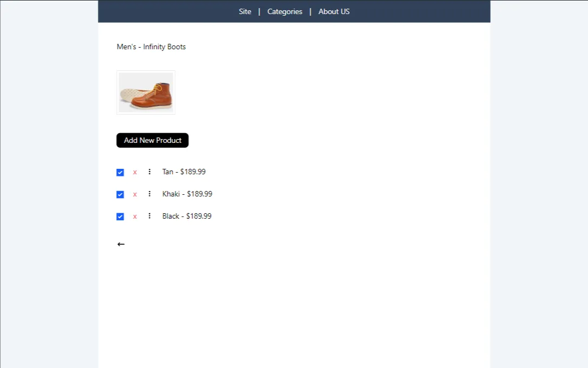Remove the Khaki variant using red x
The width and height of the screenshot is (588, 368).
click(x=135, y=194)
